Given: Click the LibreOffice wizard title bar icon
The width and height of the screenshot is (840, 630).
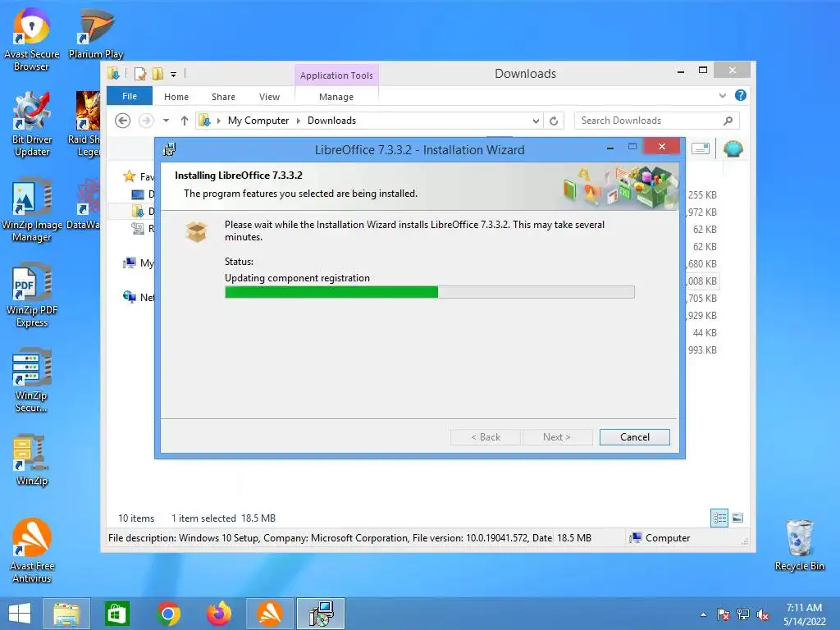Looking at the screenshot, I should coord(169,149).
